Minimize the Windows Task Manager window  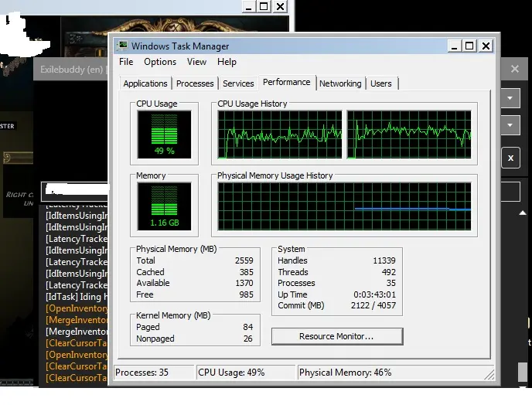(454, 46)
